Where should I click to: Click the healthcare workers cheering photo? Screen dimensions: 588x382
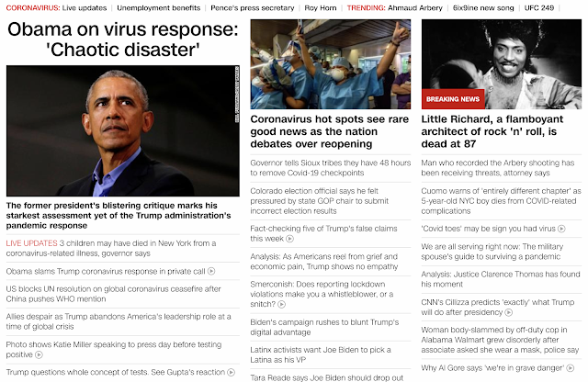point(331,64)
